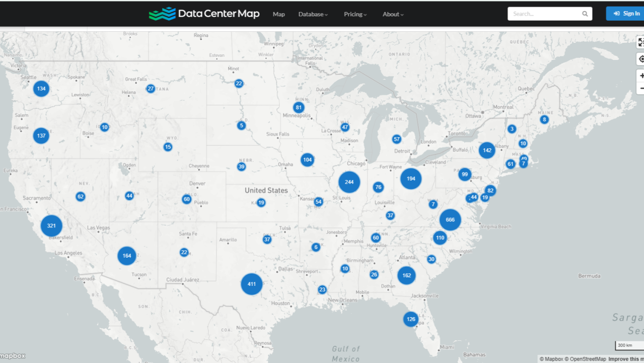Click the Sign In button
The image size is (644, 363).
[x=626, y=14]
